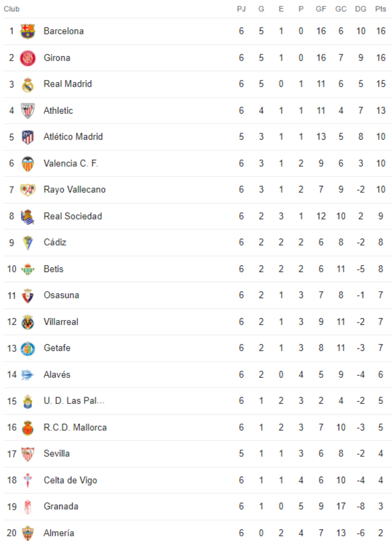392x555 pixels.
Task: Click the Sevilla club crest
Action: pyautogui.click(x=28, y=454)
